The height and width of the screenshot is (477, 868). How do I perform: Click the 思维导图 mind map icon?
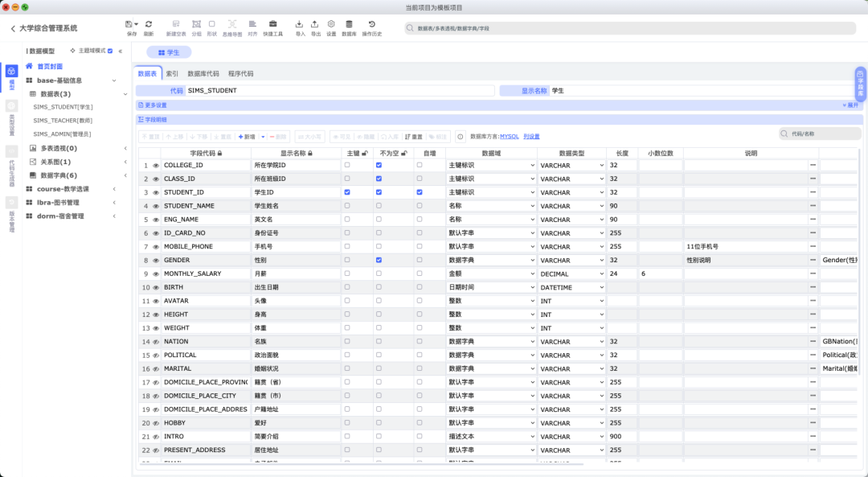pyautogui.click(x=232, y=24)
